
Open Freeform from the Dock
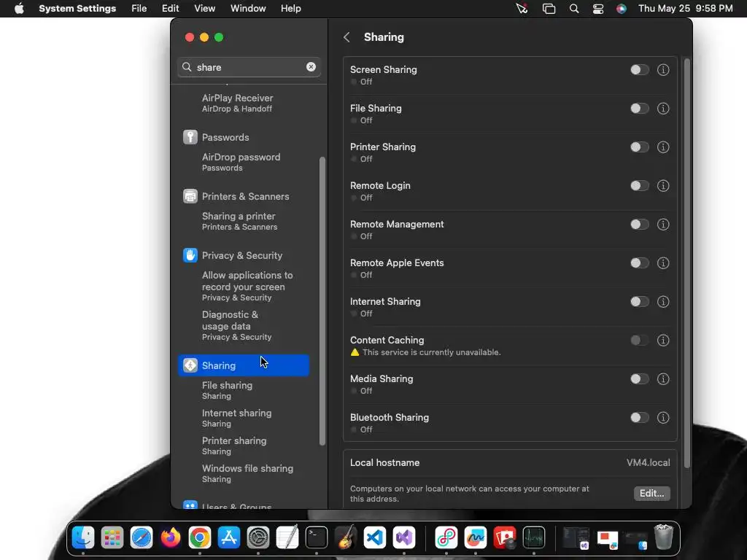click(476, 537)
